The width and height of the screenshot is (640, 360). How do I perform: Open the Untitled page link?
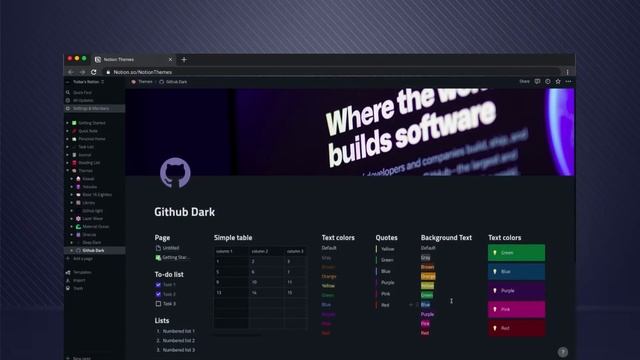167,248
